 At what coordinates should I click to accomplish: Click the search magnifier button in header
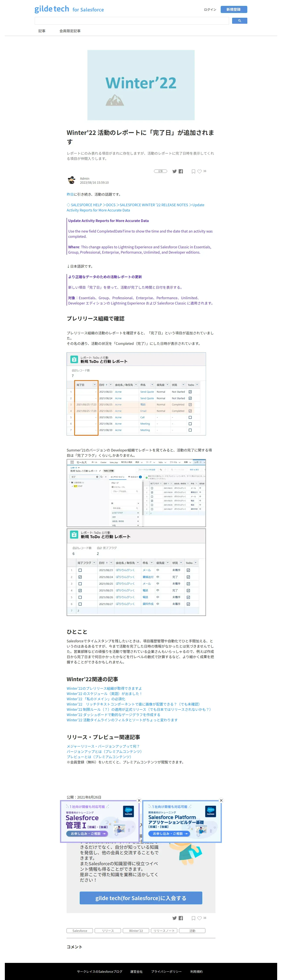point(239,21)
